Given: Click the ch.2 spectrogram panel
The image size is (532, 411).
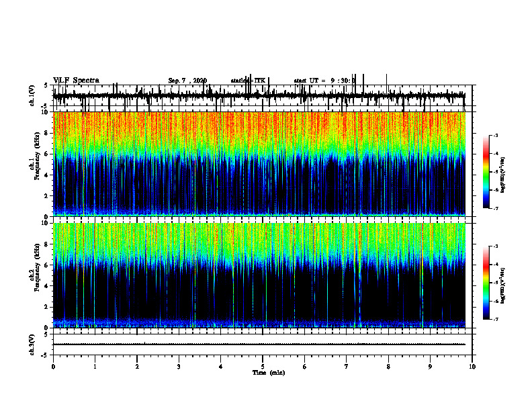Looking at the screenshot, I should 259,275.
